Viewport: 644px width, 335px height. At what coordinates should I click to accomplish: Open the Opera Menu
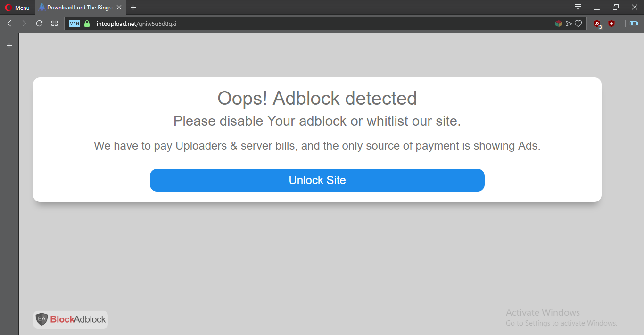[18, 7]
